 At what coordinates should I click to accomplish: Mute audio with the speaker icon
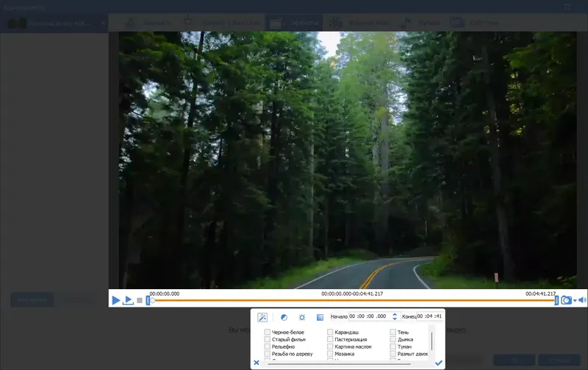582,300
